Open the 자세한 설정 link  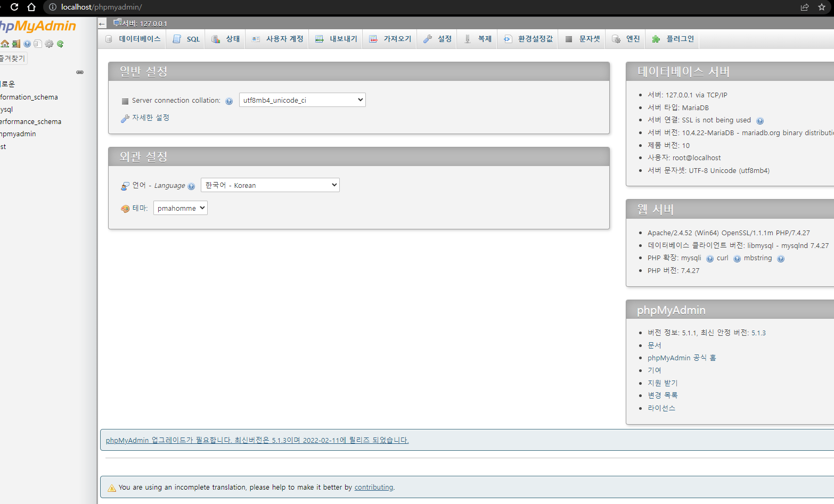(x=150, y=118)
